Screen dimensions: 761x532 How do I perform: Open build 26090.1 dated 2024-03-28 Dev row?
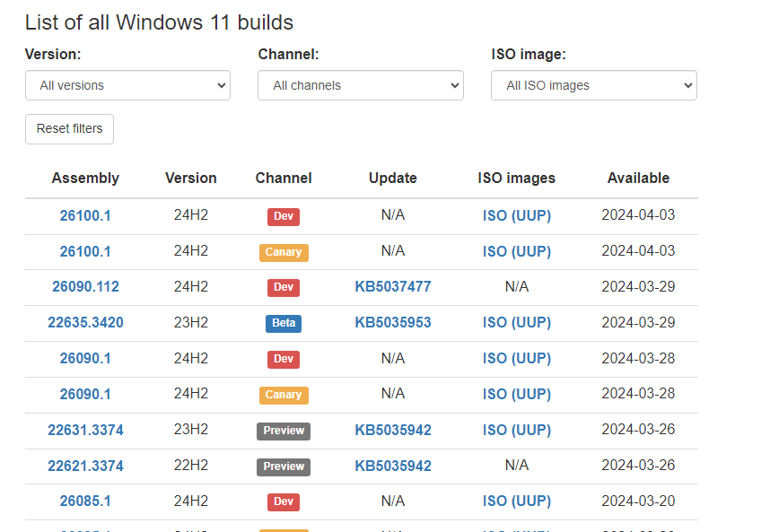tap(85, 358)
